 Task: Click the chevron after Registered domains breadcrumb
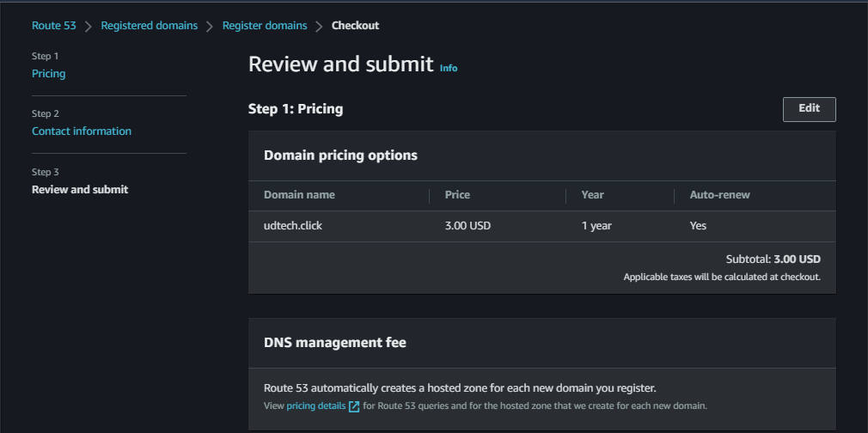pos(210,26)
